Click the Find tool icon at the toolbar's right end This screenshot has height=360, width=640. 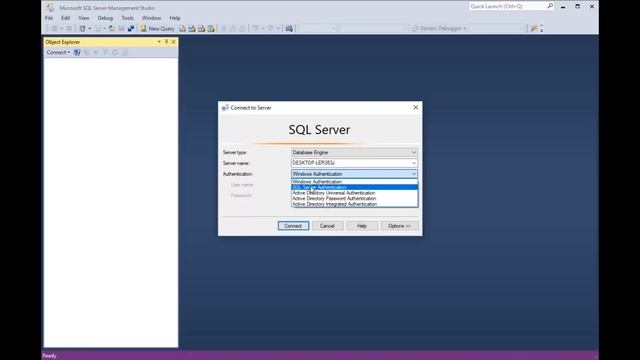tap(533, 28)
